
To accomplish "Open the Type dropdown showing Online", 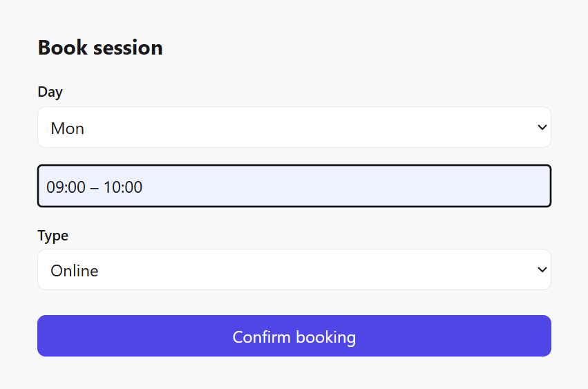I will 294,270.
